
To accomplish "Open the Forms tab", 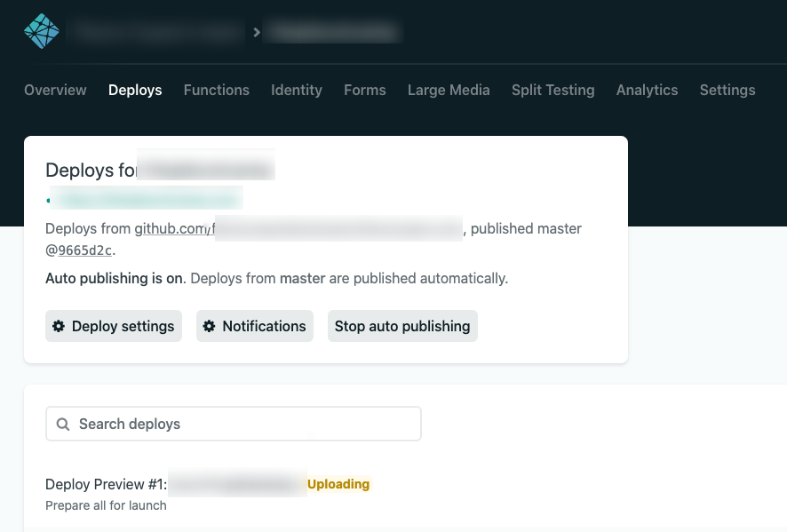I will 364,90.
